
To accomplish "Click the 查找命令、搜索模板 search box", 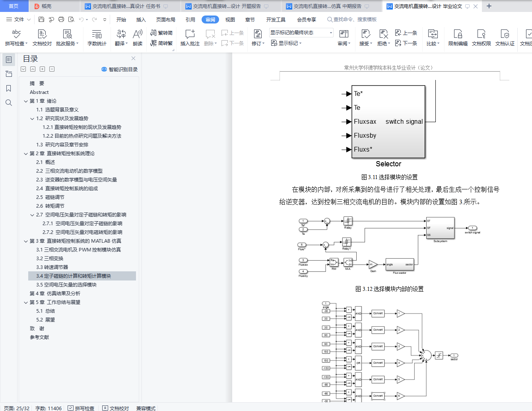I will tap(352, 19).
